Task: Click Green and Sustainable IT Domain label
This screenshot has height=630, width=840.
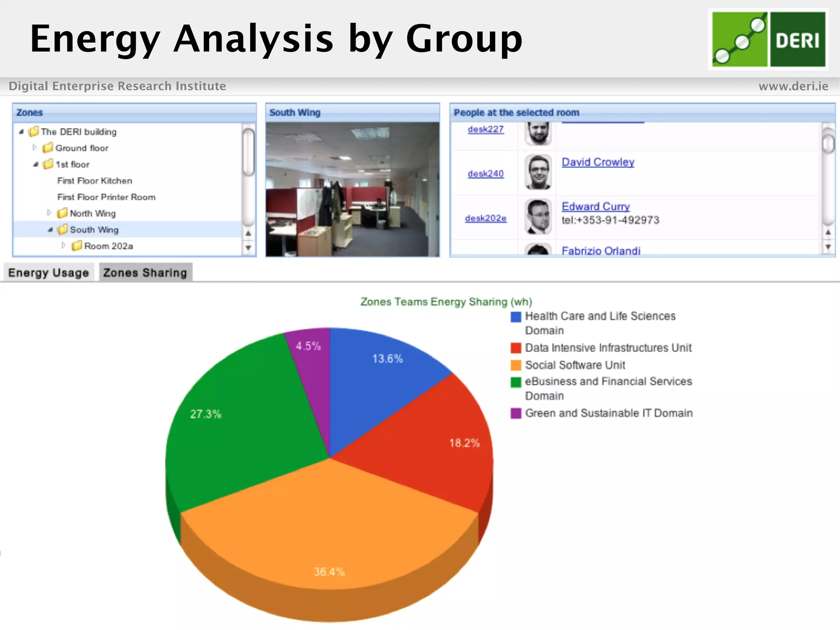Action: coord(609,413)
